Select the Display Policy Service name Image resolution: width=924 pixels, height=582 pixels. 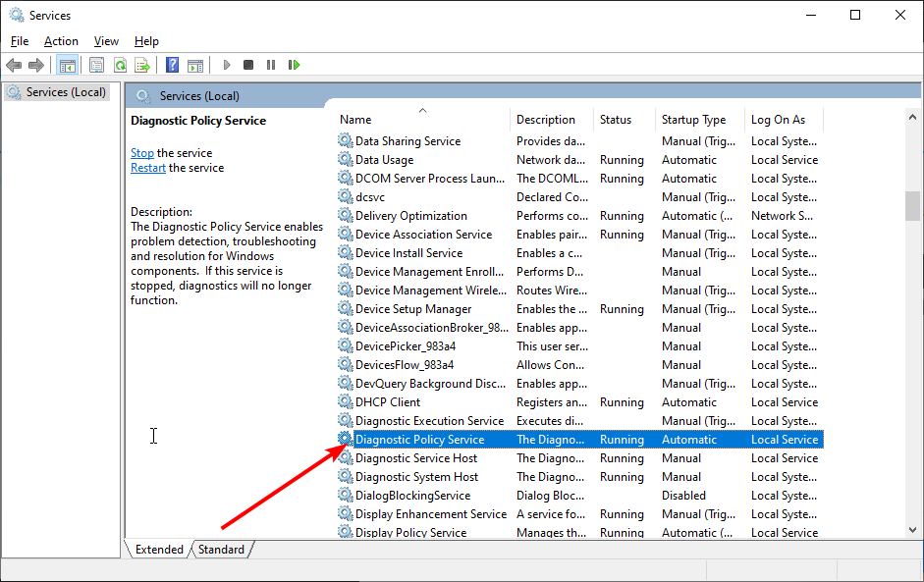pos(410,533)
